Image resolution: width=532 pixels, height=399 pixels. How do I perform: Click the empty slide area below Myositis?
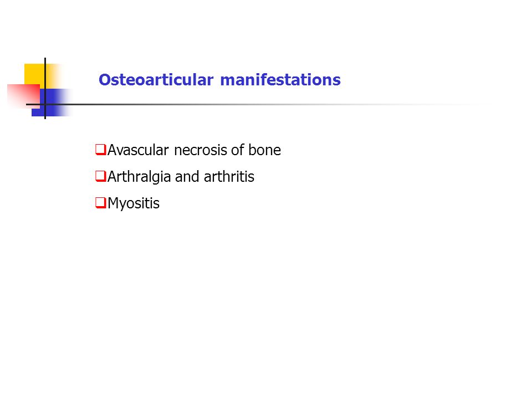point(266,299)
